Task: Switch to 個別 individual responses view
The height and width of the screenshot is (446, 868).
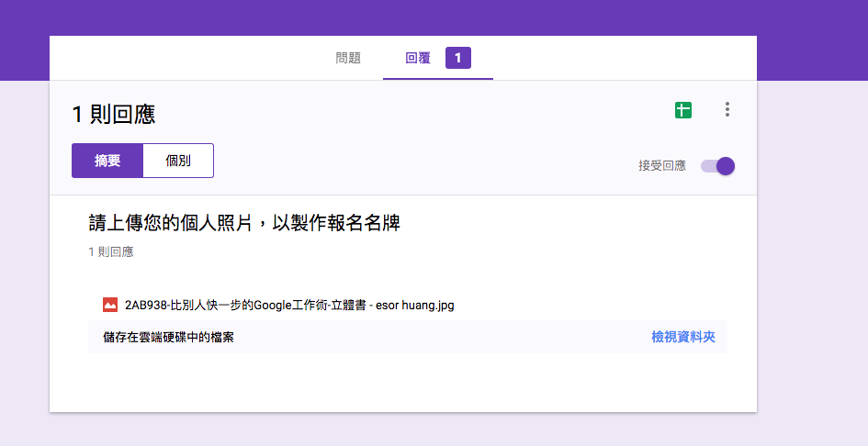Action: (178, 161)
